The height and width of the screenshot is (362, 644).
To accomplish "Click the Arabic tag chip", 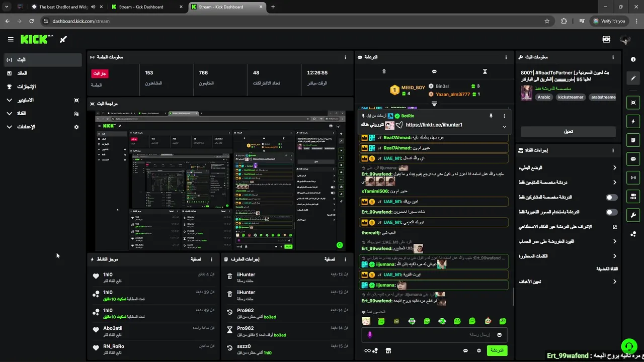I will point(544,97).
